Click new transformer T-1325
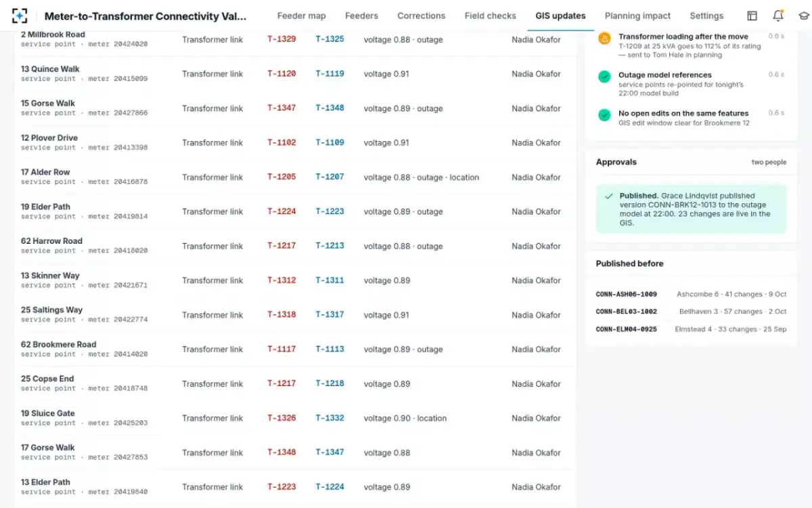The height and width of the screenshot is (508, 812). click(x=330, y=39)
